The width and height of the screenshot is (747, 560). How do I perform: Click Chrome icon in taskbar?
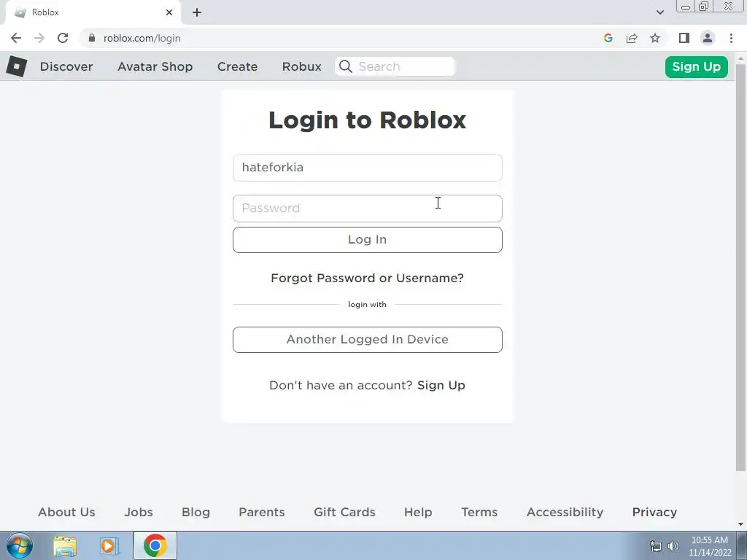pos(155,545)
